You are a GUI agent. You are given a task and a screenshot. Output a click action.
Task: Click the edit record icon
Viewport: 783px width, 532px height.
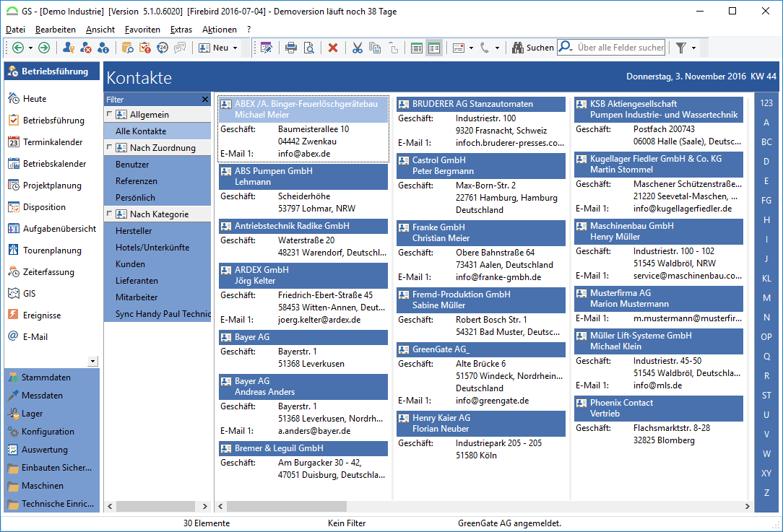266,48
